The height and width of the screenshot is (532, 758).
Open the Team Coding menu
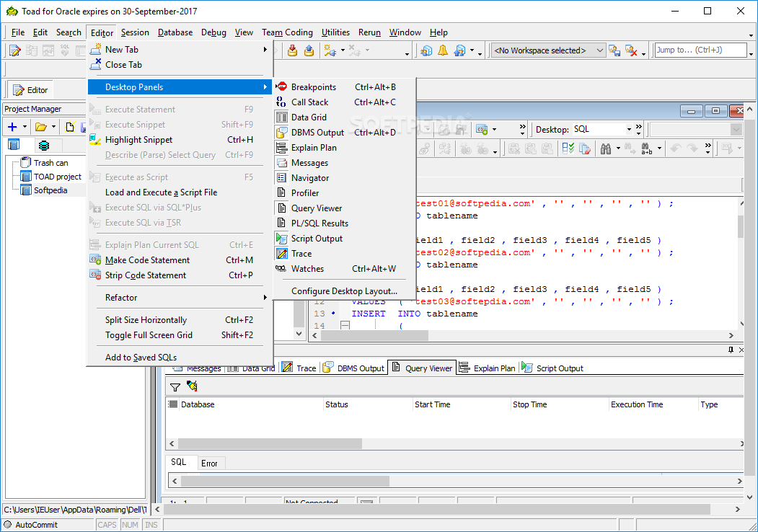tap(287, 32)
